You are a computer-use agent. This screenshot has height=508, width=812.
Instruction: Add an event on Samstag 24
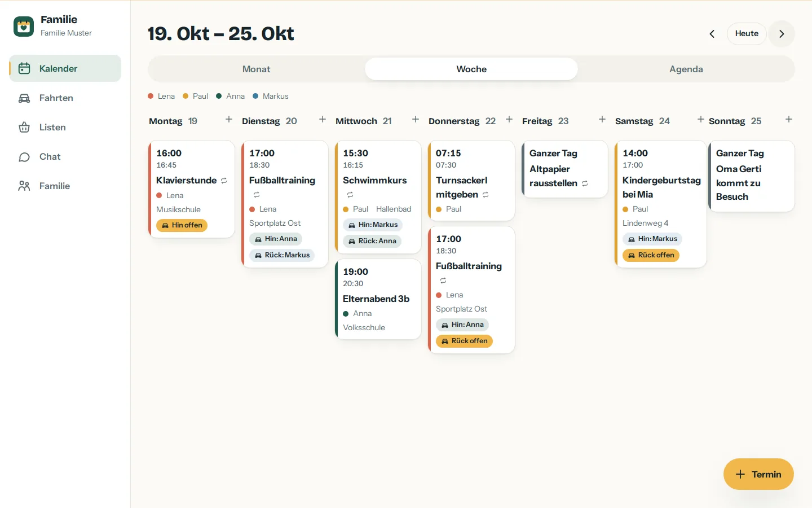click(700, 119)
